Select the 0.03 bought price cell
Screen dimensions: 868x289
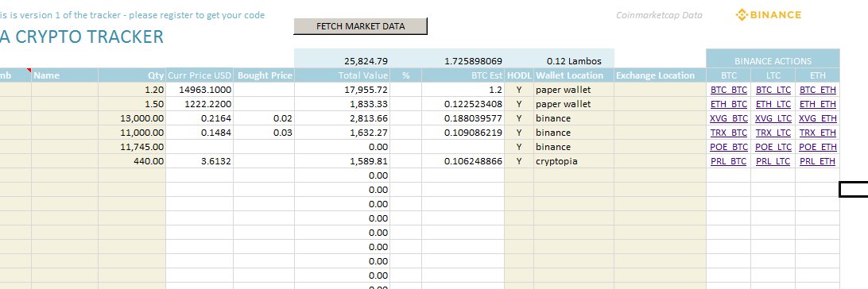[264, 133]
